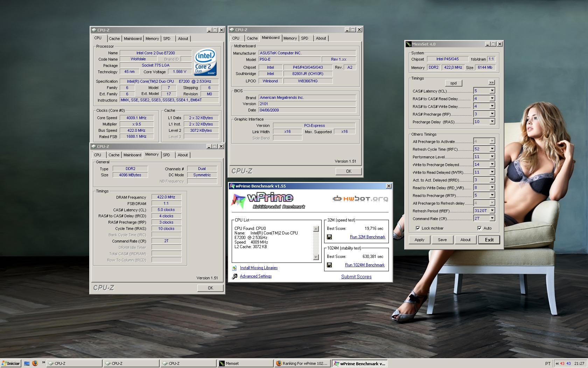Switch to Cache tab in top-left CPU-Z
The width and height of the screenshot is (588, 368).
coord(114,39)
